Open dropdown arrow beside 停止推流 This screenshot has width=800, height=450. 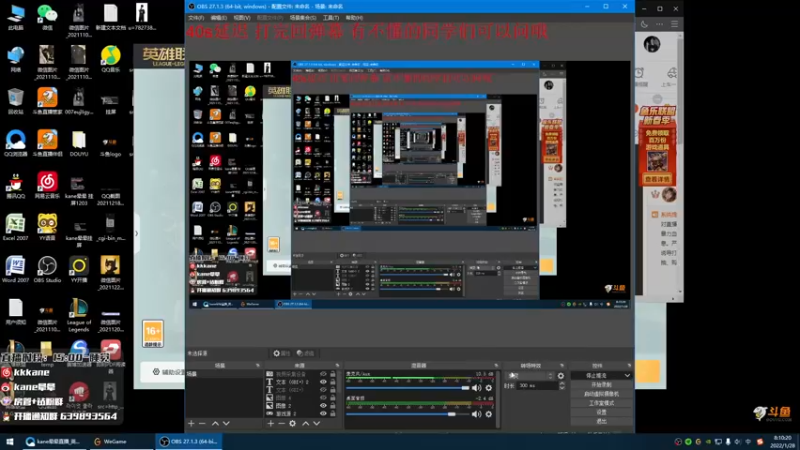tap(627, 376)
